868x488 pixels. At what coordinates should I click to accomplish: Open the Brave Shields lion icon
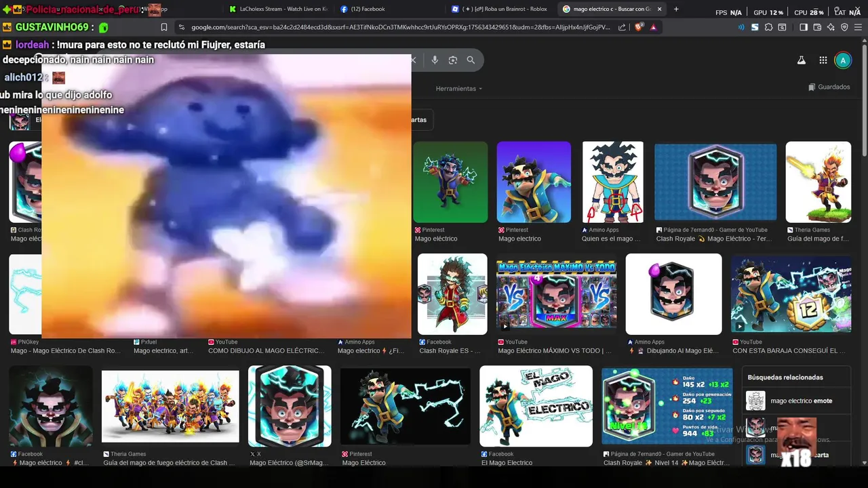(x=639, y=27)
